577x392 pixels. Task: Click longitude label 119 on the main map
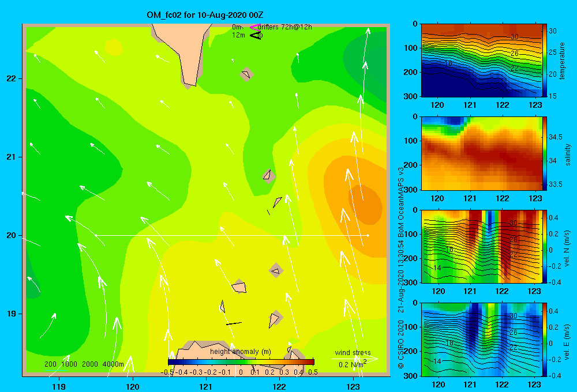(x=59, y=386)
